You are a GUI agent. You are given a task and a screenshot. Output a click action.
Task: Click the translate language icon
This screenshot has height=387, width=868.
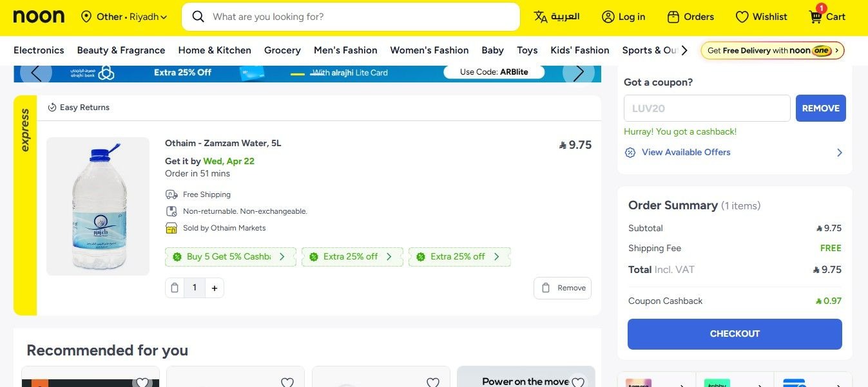pos(541,17)
